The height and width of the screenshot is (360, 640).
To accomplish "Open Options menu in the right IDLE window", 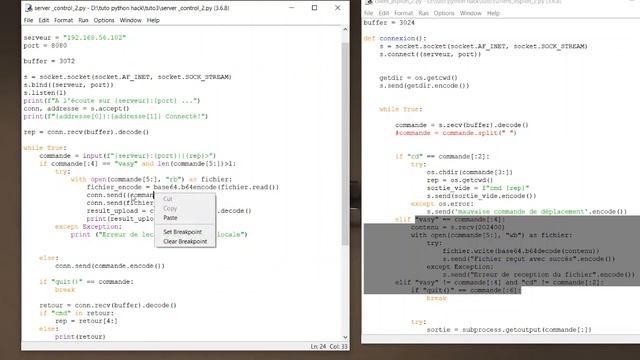I will 444,13.
